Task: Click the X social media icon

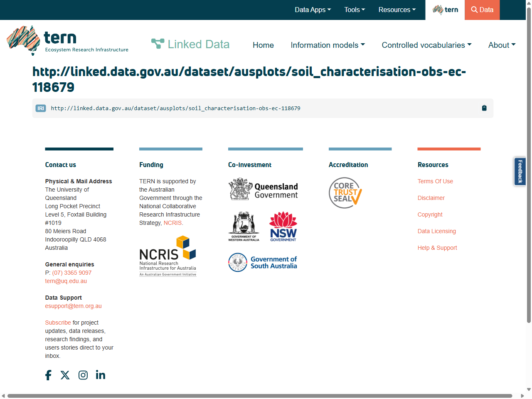Action: pos(65,375)
